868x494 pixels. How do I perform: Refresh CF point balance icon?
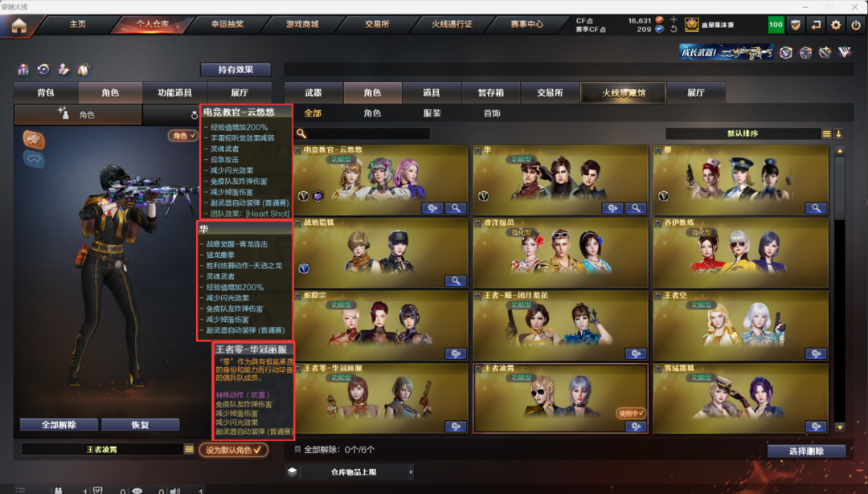pyautogui.click(x=674, y=30)
